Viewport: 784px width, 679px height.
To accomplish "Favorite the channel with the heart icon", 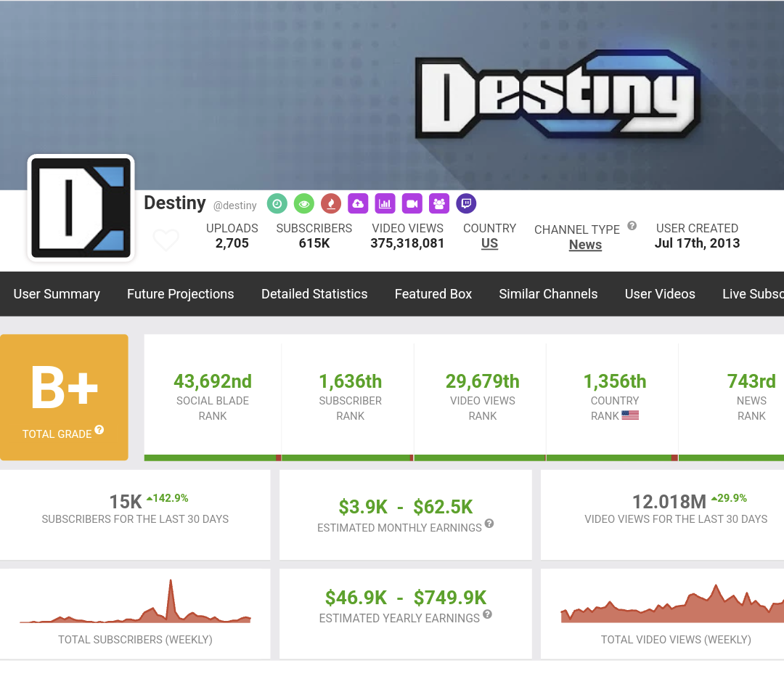I will pos(166,240).
